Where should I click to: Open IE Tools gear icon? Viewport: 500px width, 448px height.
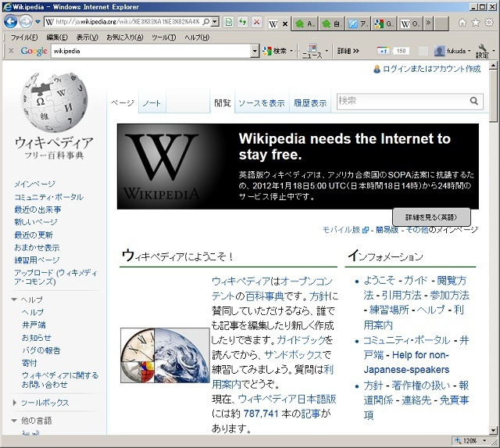tap(489, 23)
